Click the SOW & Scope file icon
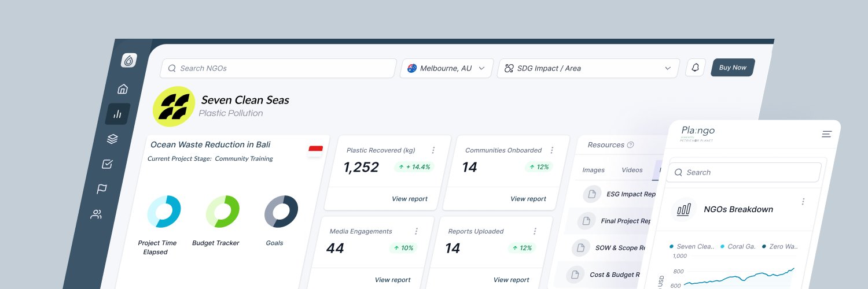868x289 pixels. point(581,248)
